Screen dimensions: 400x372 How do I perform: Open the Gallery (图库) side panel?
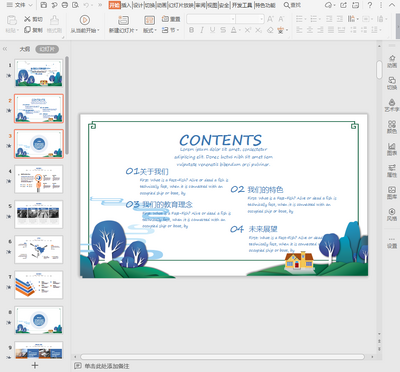tap(392, 193)
